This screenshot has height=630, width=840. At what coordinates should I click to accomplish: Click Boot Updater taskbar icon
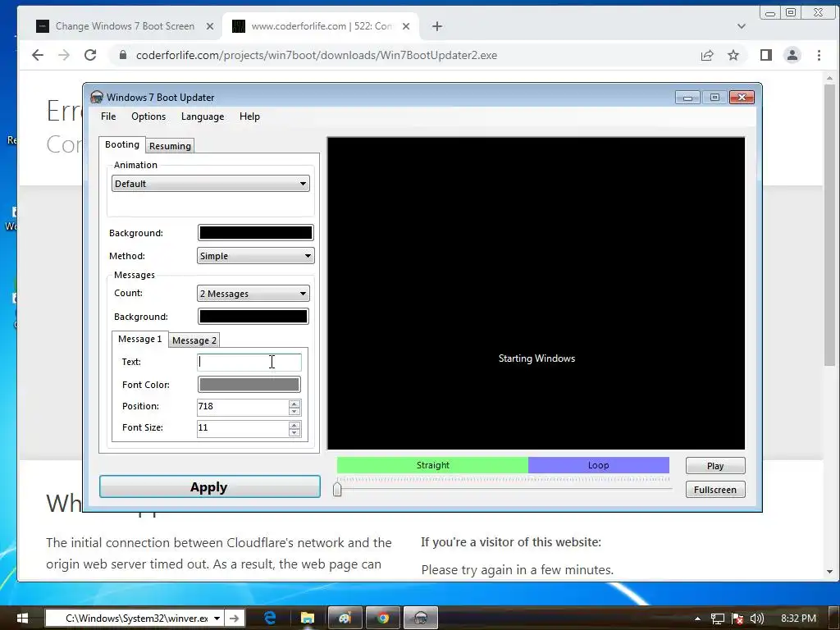tap(421, 619)
